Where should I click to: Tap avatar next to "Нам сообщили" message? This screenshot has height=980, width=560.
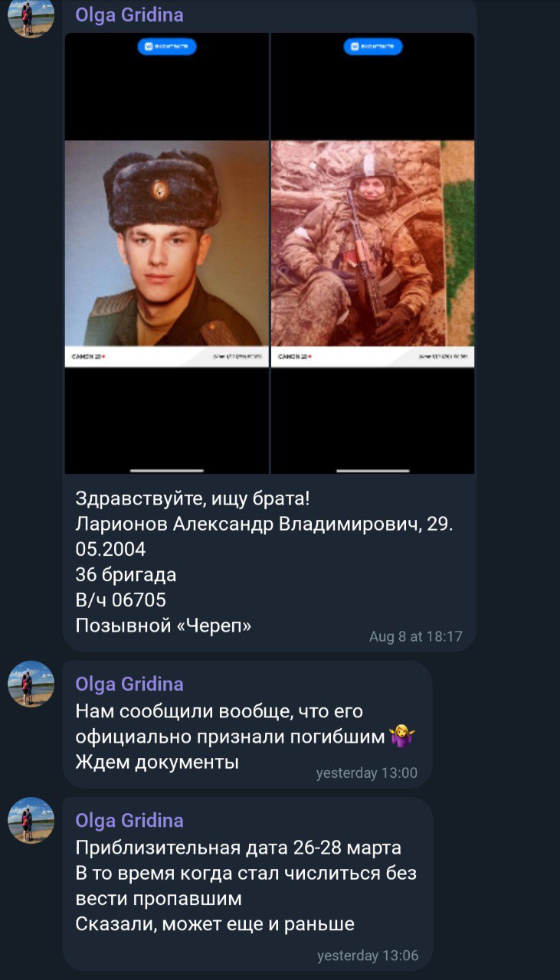31,684
